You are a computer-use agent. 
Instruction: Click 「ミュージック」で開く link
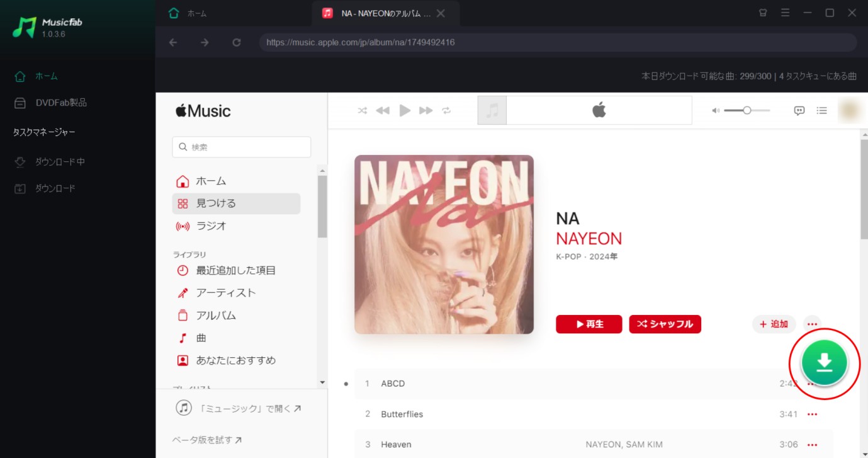239,408
